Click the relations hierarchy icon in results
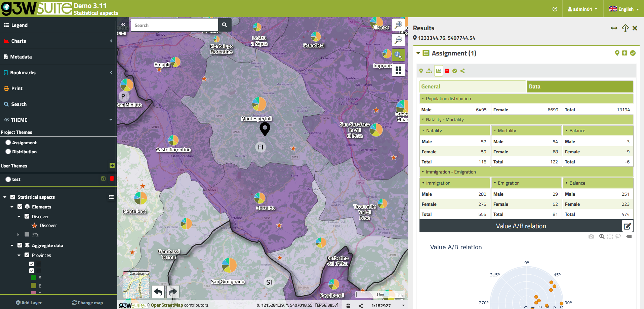 click(429, 71)
